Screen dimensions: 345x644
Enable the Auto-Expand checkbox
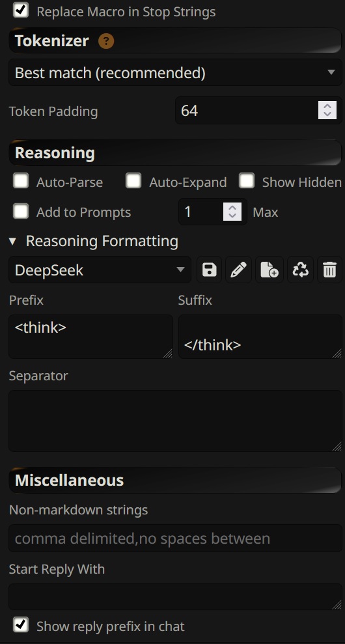tap(133, 181)
